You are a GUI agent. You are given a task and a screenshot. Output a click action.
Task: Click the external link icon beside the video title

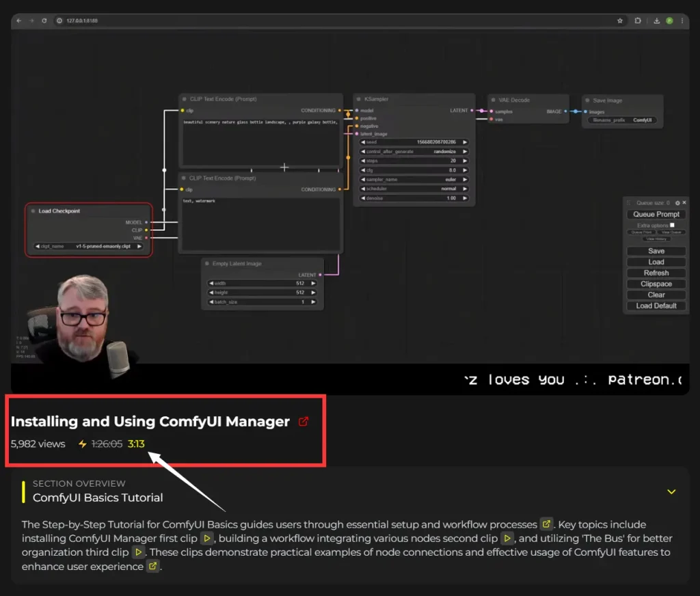coord(303,422)
